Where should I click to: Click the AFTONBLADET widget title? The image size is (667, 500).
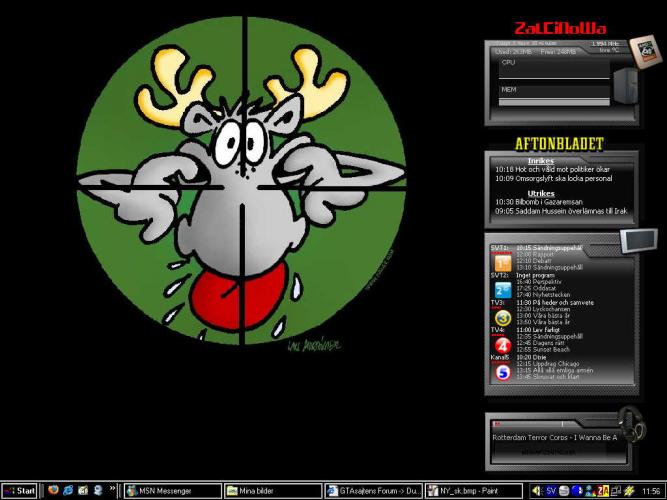[x=559, y=144]
